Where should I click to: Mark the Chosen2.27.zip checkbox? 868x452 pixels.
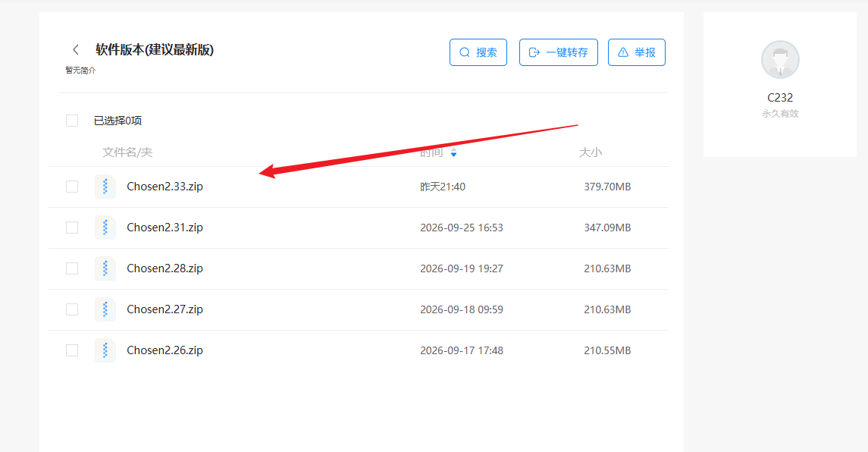pos(72,309)
